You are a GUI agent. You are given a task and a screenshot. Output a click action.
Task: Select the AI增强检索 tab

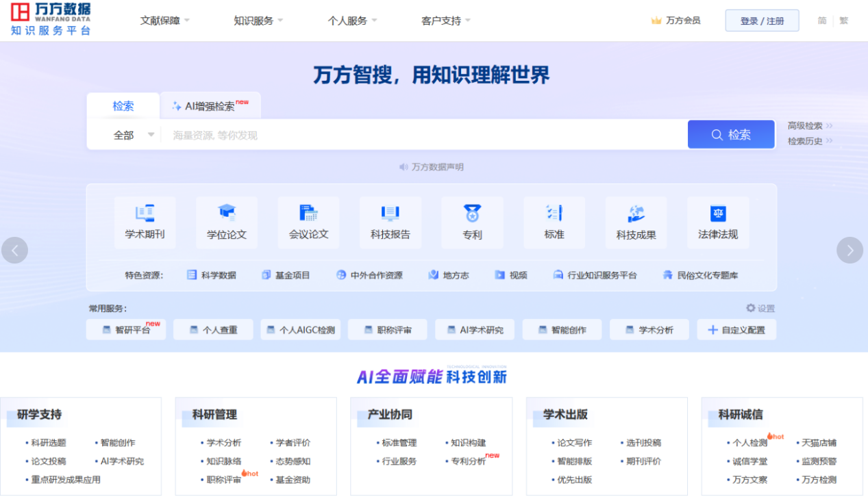(x=210, y=106)
